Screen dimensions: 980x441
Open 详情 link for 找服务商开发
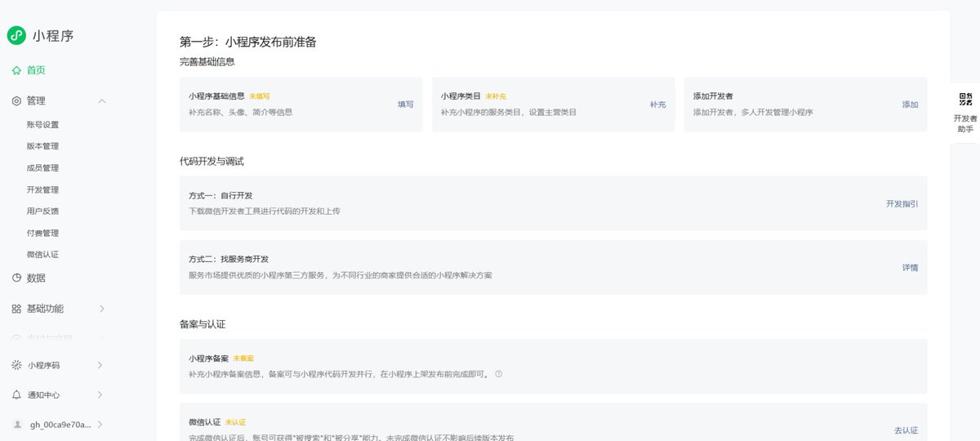(x=910, y=267)
